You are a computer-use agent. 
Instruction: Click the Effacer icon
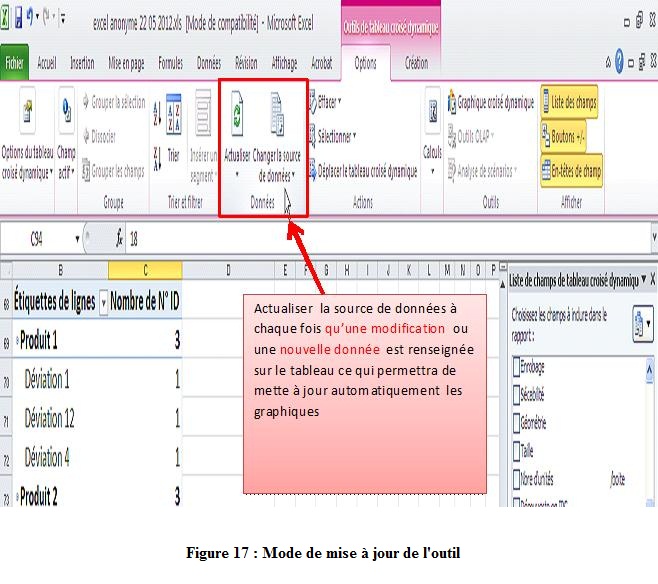coord(313,102)
